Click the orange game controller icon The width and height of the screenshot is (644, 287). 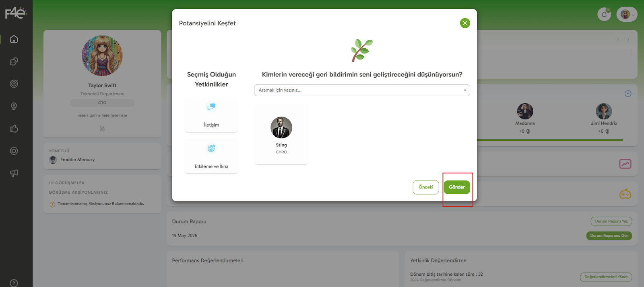tap(625, 194)
